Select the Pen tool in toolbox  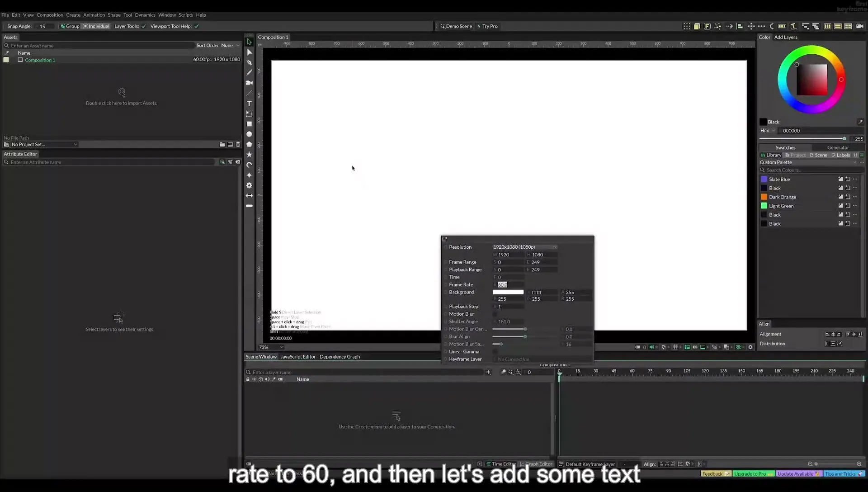[x=249, y=62]
